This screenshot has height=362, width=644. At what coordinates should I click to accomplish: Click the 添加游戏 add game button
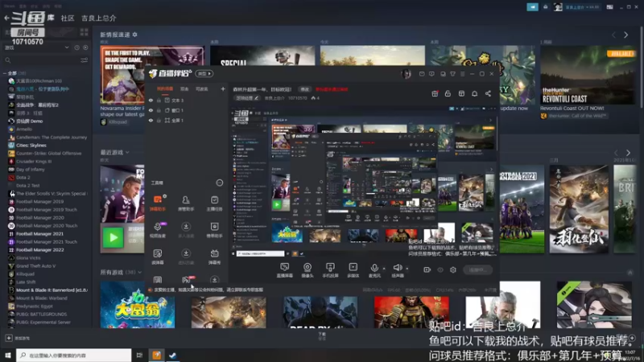tap(18, 338)
